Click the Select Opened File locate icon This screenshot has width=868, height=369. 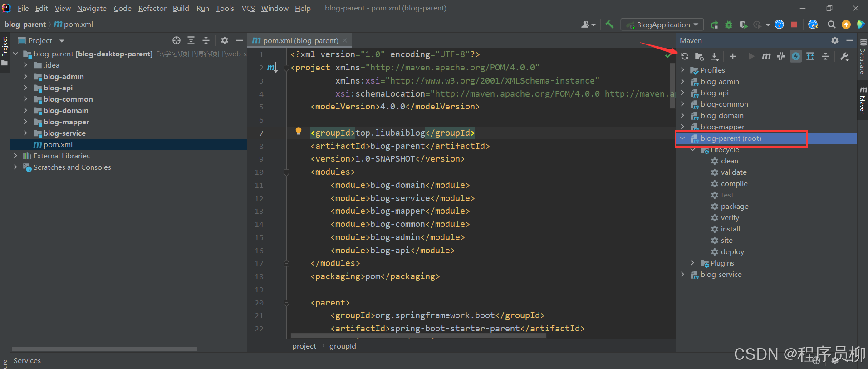(x=177, y=40)
